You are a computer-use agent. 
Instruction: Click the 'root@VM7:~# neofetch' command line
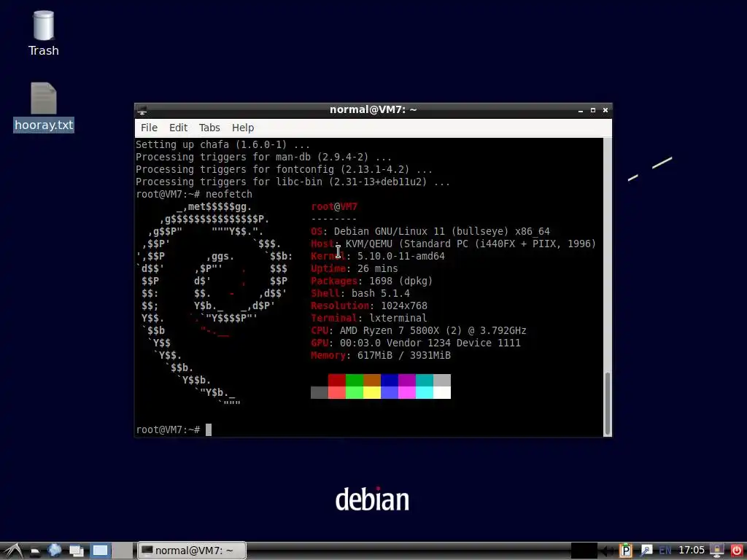click(x=194, y=194)
